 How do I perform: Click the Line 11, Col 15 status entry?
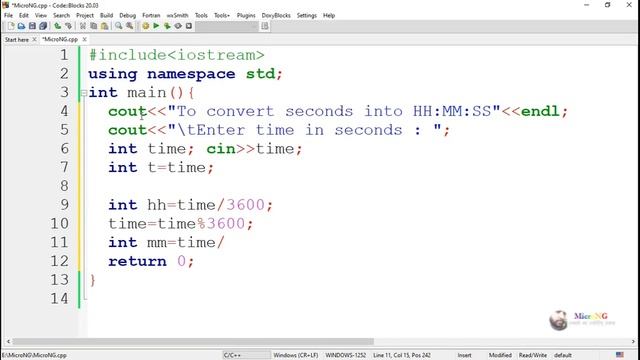[402, 355]
